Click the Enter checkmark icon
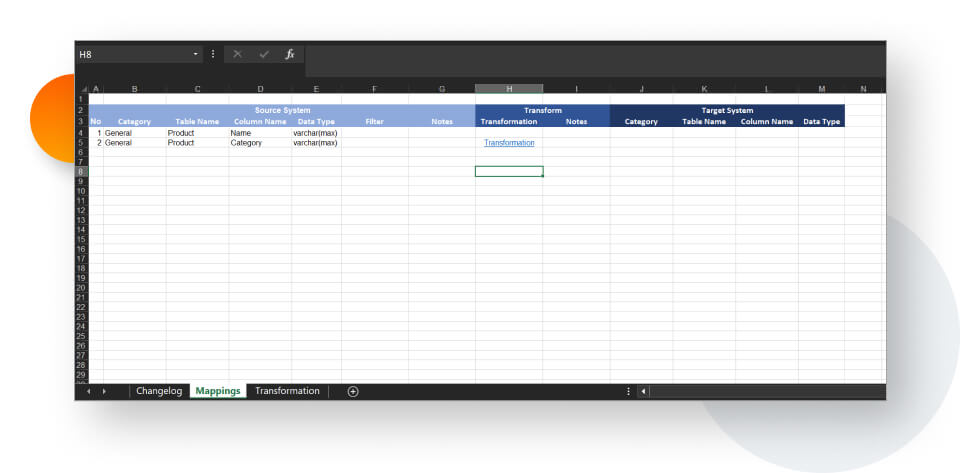 (x=264, y=54)
